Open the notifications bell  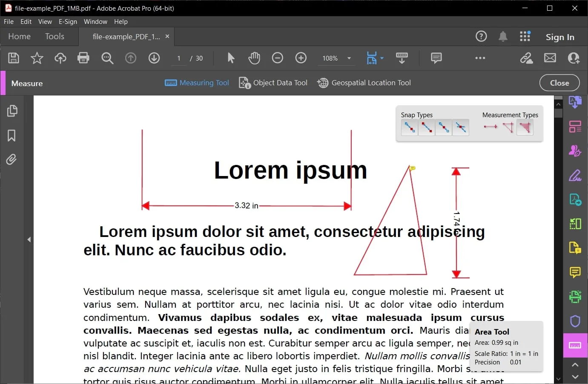tap(503, 37)
